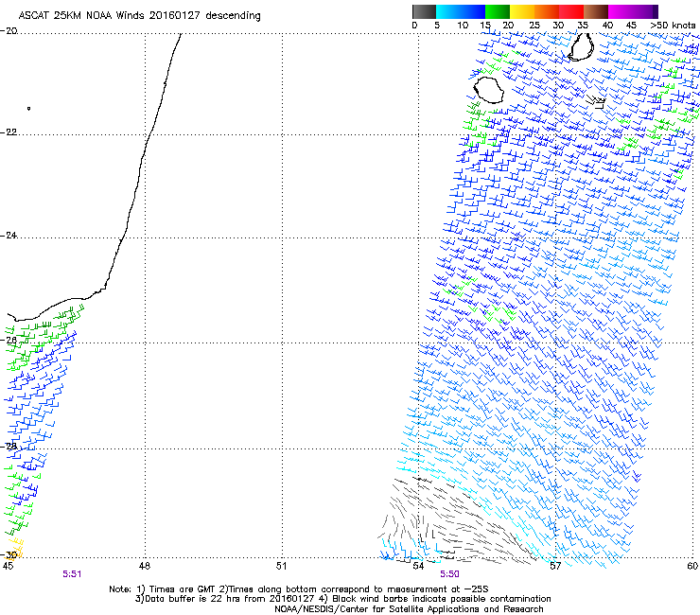Click the brown 35-40 knots legend block

coord(596,11)
